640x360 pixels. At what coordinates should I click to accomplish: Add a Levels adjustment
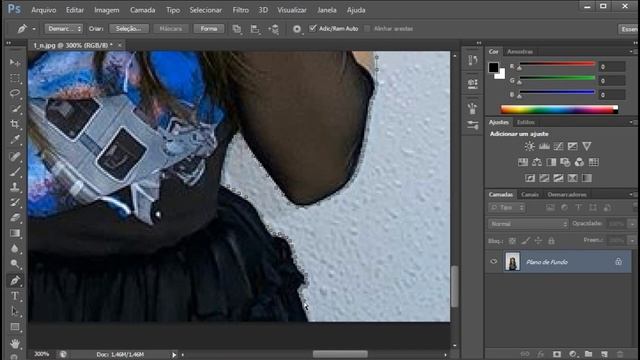544,146
